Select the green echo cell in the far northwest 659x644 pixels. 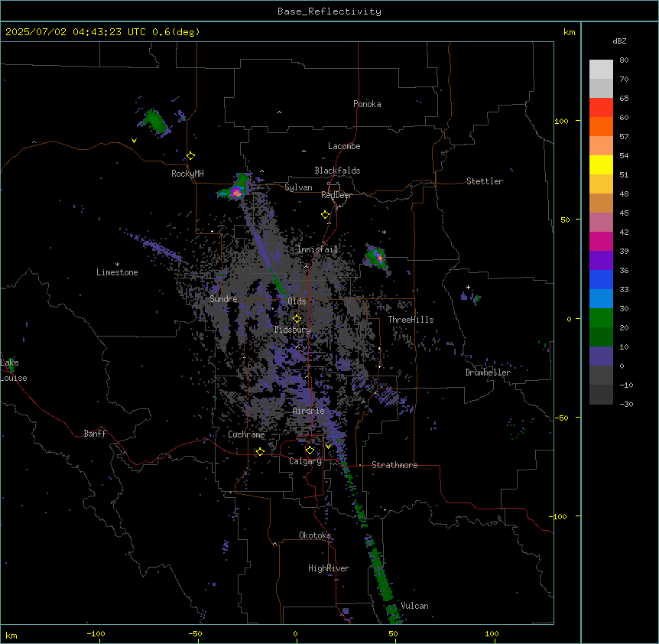154,122
